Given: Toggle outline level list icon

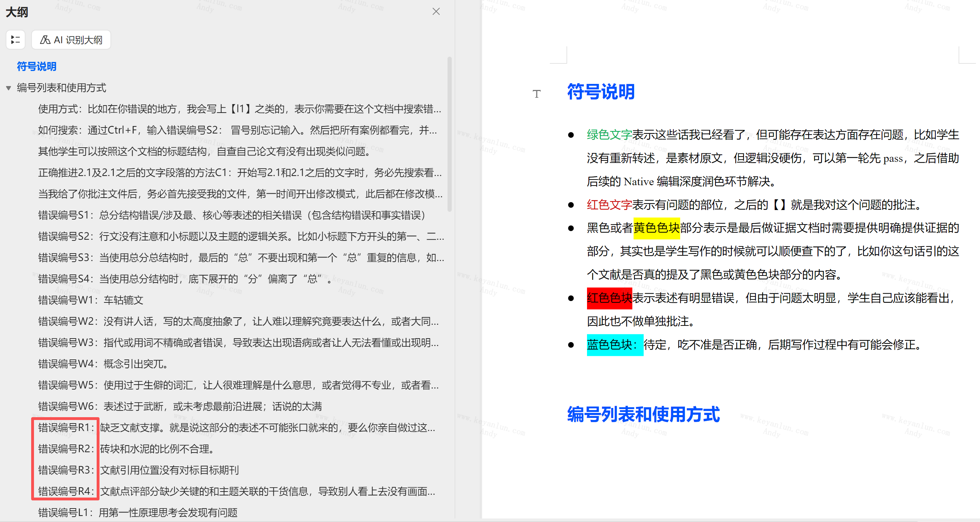Looking at the screenshot, I should tap(16, 40).
